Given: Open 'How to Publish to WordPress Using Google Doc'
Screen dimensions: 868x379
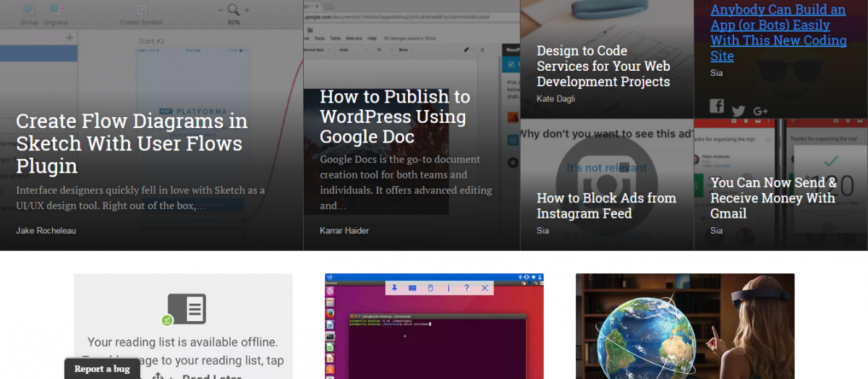Looking at the screenshot, I should point(395,116).
